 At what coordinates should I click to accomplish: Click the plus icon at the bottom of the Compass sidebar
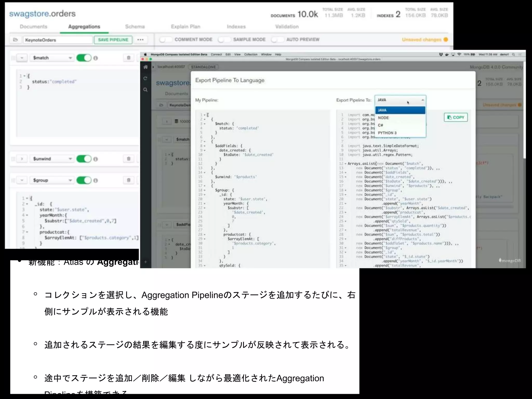(145, 262)
